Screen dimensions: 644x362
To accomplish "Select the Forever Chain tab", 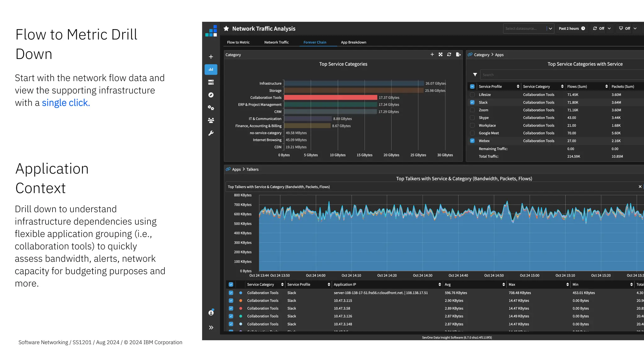I will pos(315,42).
